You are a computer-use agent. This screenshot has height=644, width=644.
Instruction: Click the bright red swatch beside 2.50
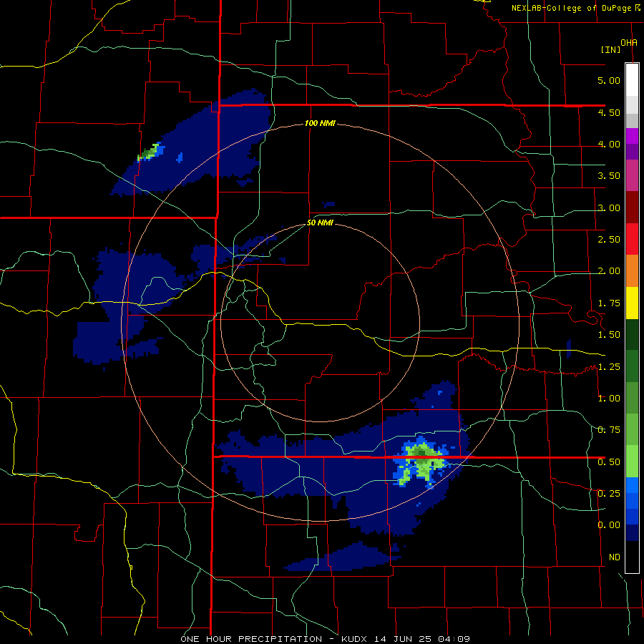click(632, 239)
